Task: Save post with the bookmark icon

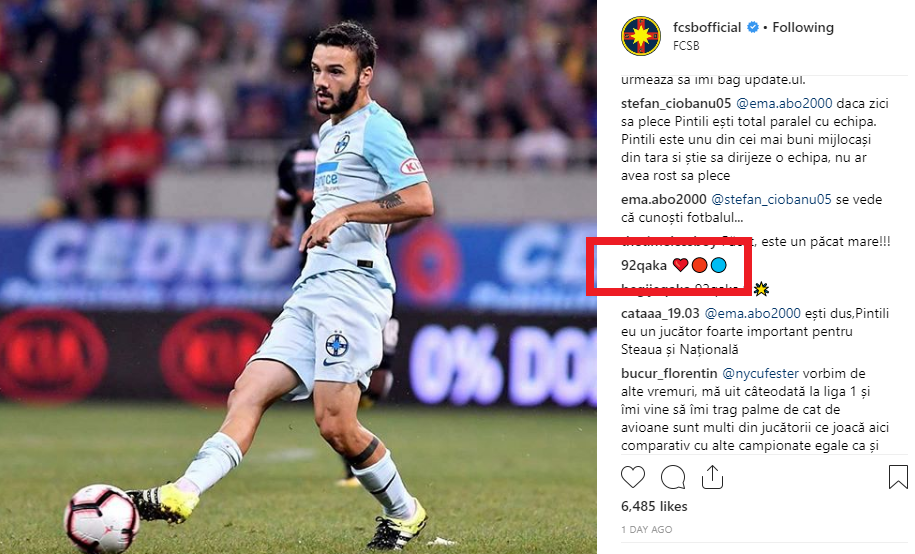Action: click(897, 476)
